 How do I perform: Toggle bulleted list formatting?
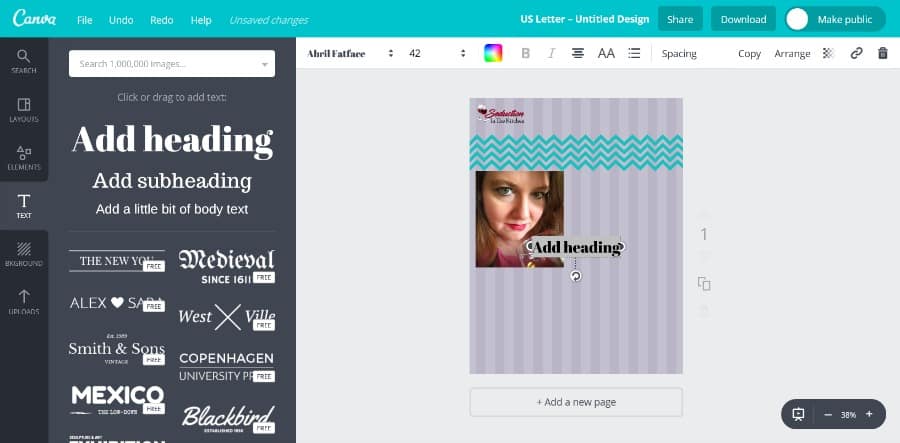634,53
